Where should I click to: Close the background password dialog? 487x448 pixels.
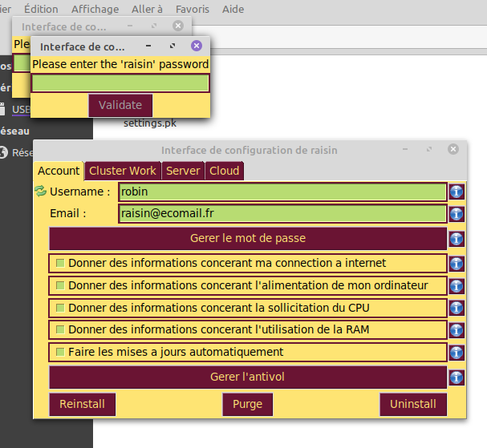click(x=178, y=26)
